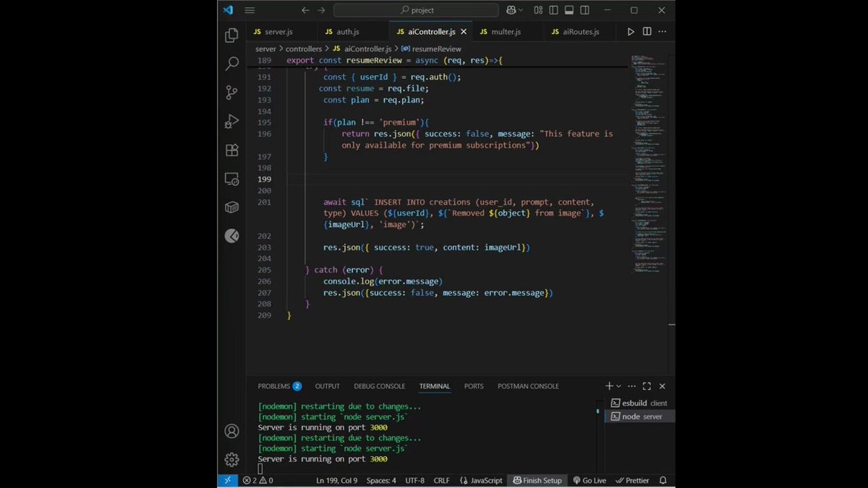Create a new terminal with plus icon
Viewport: 868px width, 488px height.
[609, 386]
